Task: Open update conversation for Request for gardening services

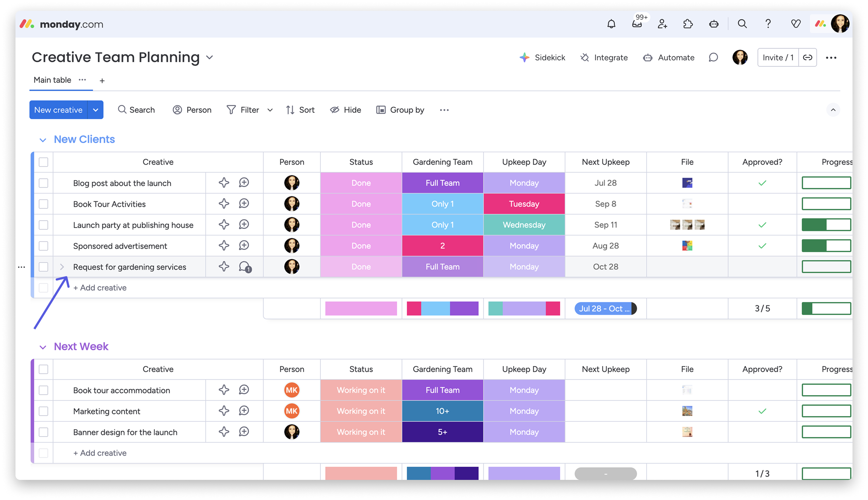Action: click(x=245, y=267)
